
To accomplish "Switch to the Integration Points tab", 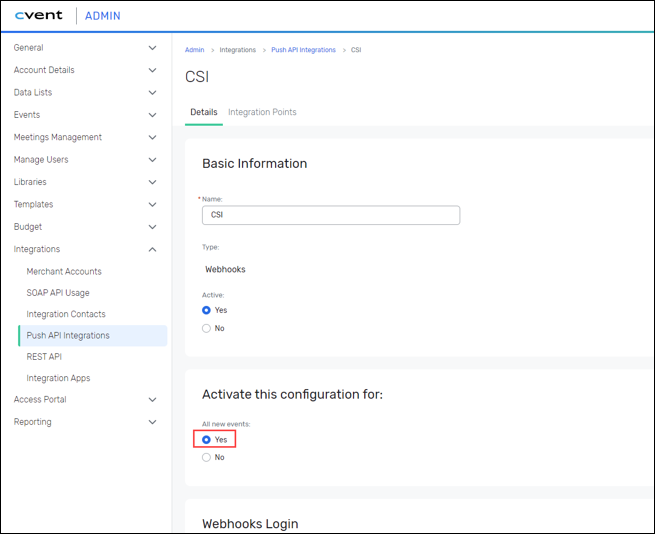I will 262,112.
